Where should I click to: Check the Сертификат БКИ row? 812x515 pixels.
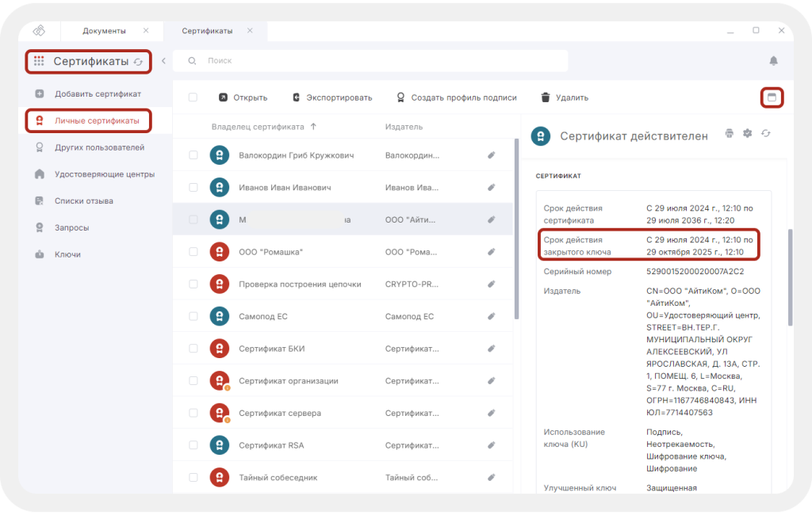pyautogui.click(x=193, y=349)
